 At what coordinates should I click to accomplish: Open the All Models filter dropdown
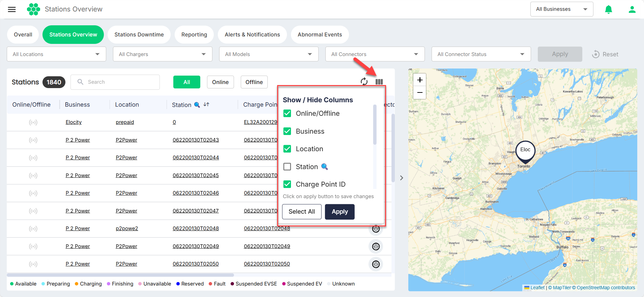coord(269,54)
